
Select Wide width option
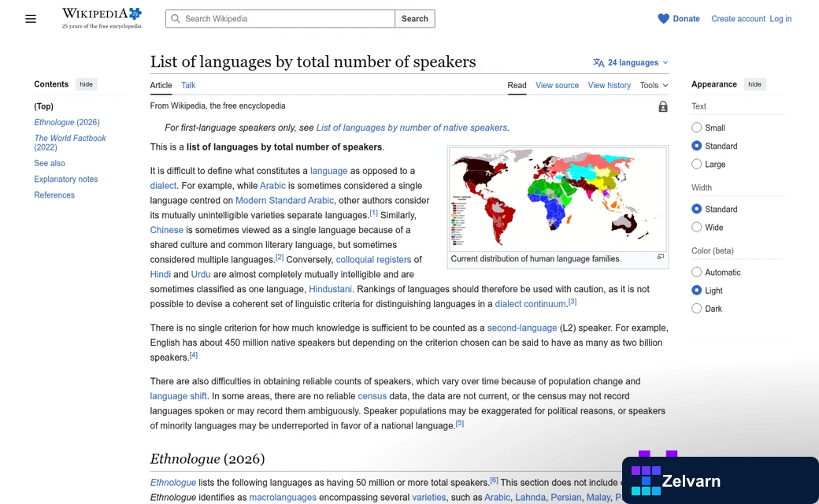pyautogui.click(x=696, y=227)
